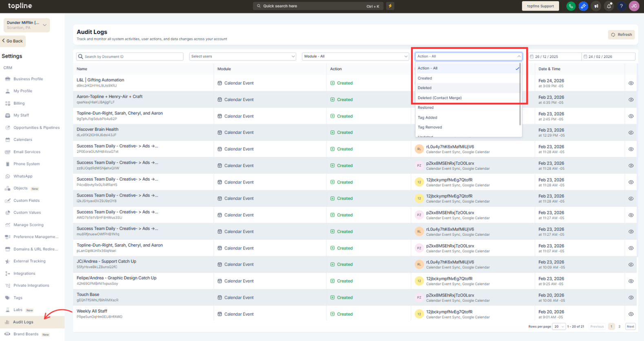
Task: Open the Module - All dropdown
Action: [x=355, y=56]
